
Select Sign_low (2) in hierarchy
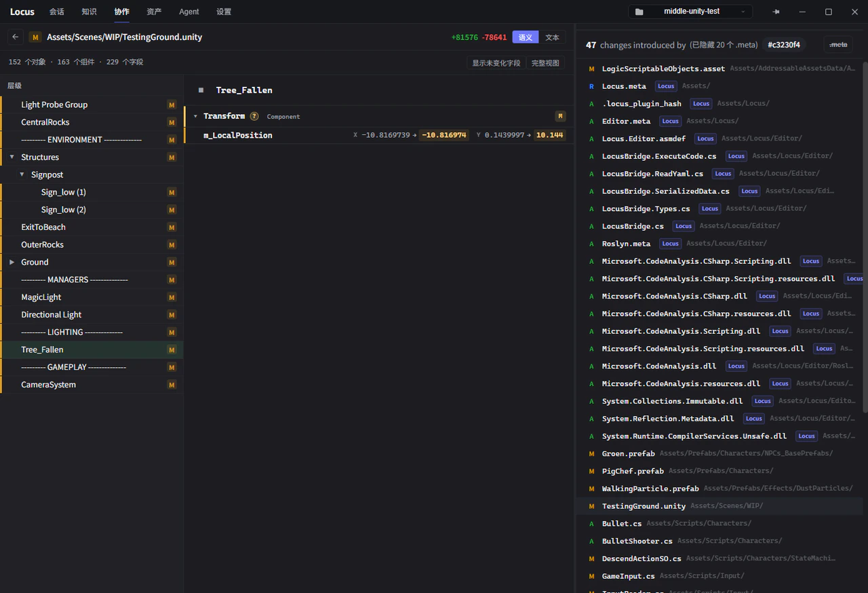click(x=92, y=210)
